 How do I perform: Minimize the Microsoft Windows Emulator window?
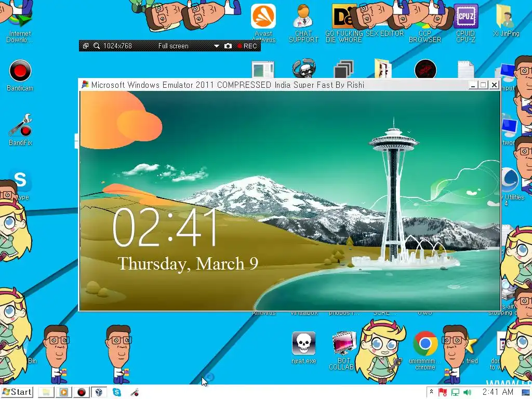click(473, 85)
